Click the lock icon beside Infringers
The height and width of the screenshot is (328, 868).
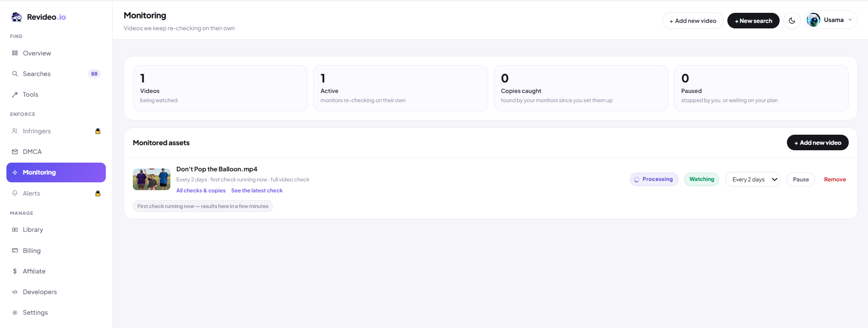(x=98, y=131)
